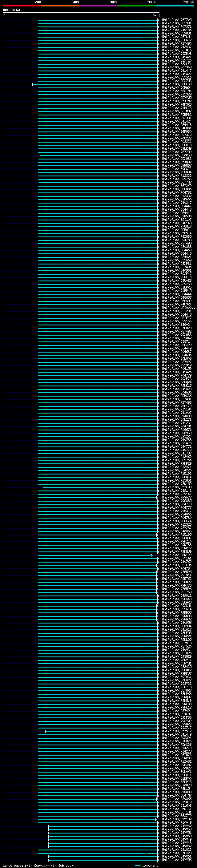Open the UniRef100_Q6T705 hit
The image size is (197, 868).
(177, 20)
